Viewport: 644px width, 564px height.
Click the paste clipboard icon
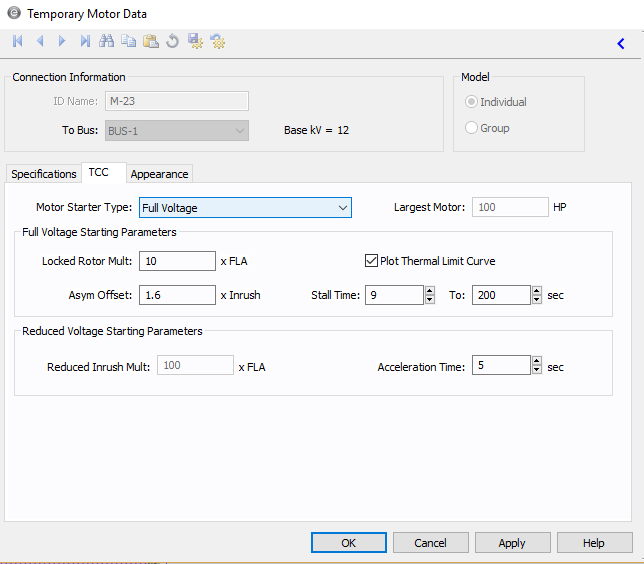150,42
